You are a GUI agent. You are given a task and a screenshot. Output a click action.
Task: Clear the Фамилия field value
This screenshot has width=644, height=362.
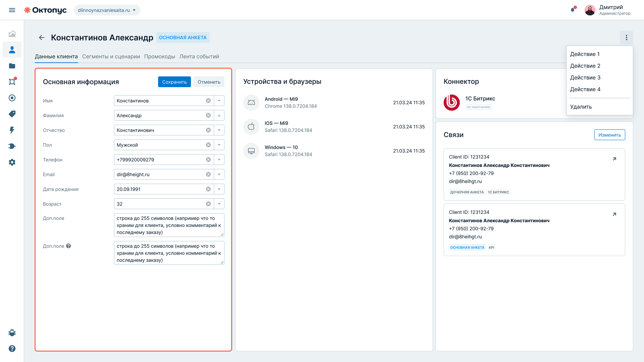[x=208, y=115]
